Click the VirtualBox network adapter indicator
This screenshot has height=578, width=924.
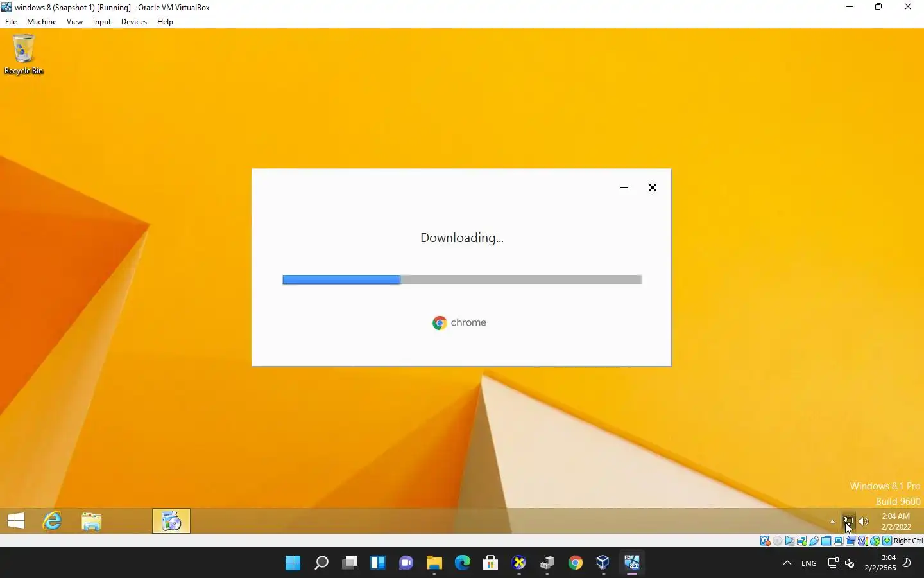[x=802, y=541]
